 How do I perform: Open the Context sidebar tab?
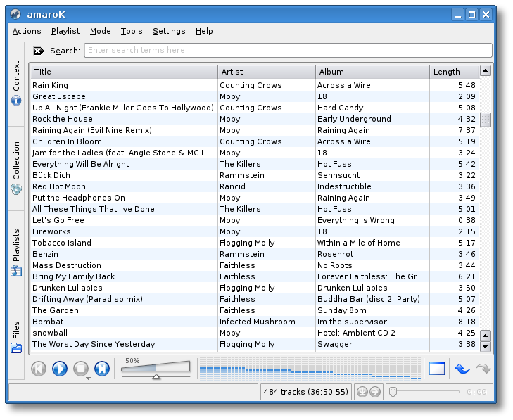coord(16,84)
